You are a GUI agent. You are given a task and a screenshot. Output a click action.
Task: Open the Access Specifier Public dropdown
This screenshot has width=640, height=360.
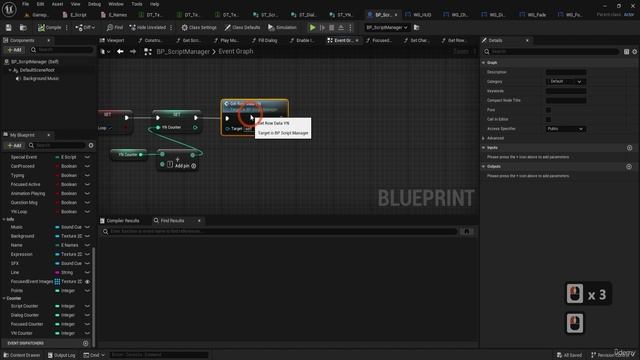[x=566, y=129]
